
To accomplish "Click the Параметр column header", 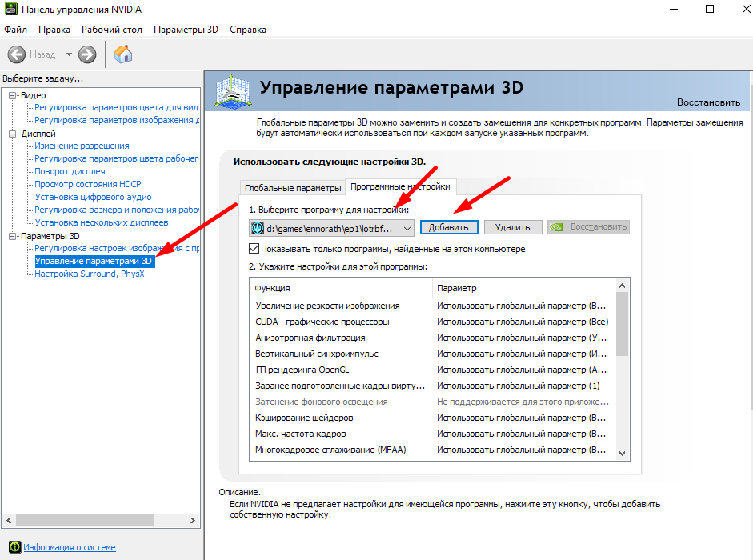I will pyautogui.click(x=523, y=288).
